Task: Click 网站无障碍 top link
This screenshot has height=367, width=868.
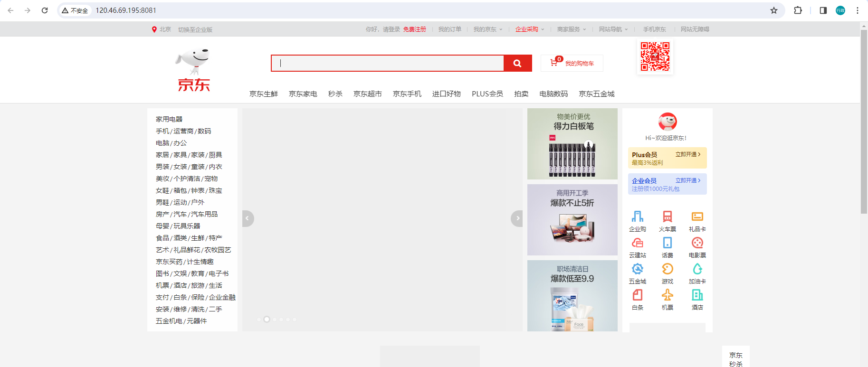Action: (x=695, y=29)
